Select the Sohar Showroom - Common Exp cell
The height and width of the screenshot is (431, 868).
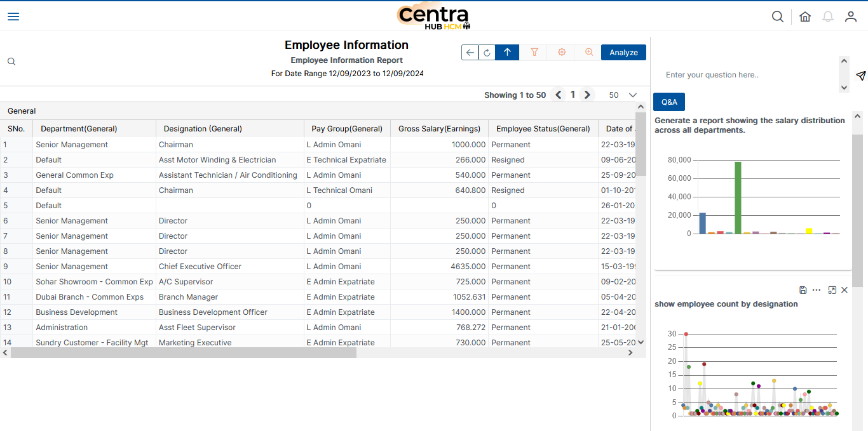94,282
